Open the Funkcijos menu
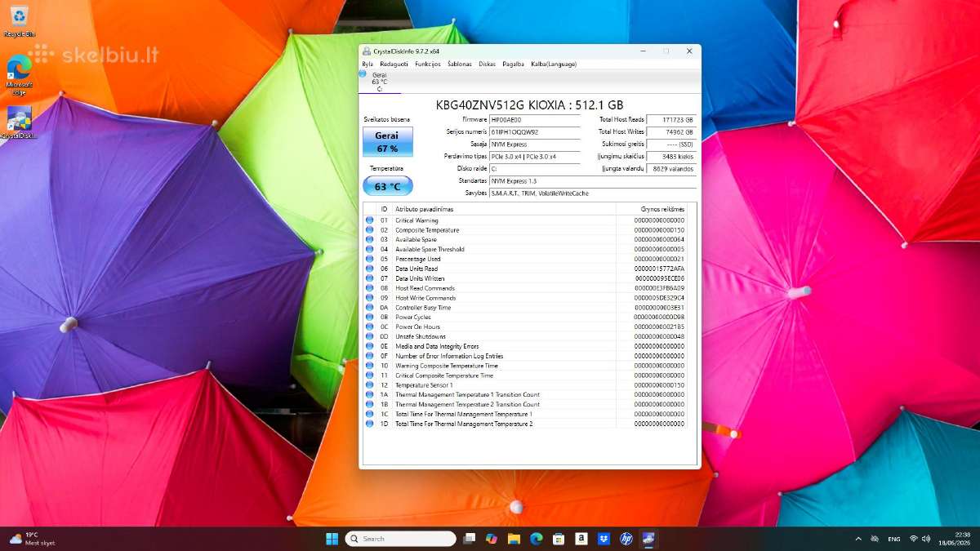Image resolution: width=980 pixels, height=551 pixels. (x=428, y=64)
